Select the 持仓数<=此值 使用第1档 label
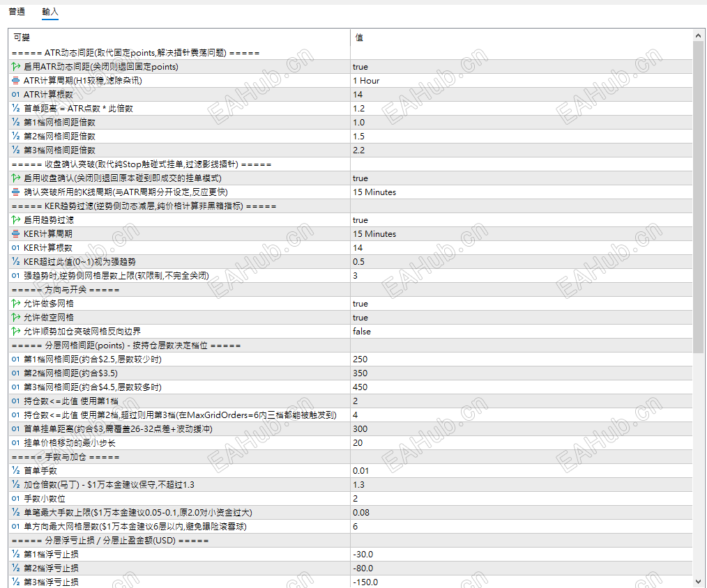The width and height of the screenshot is (707, 588). [x=71, y=401]
